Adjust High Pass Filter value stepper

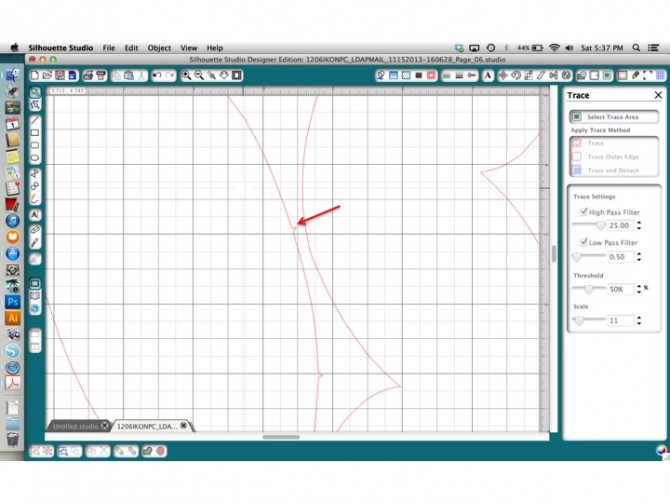tap(639, 225)
